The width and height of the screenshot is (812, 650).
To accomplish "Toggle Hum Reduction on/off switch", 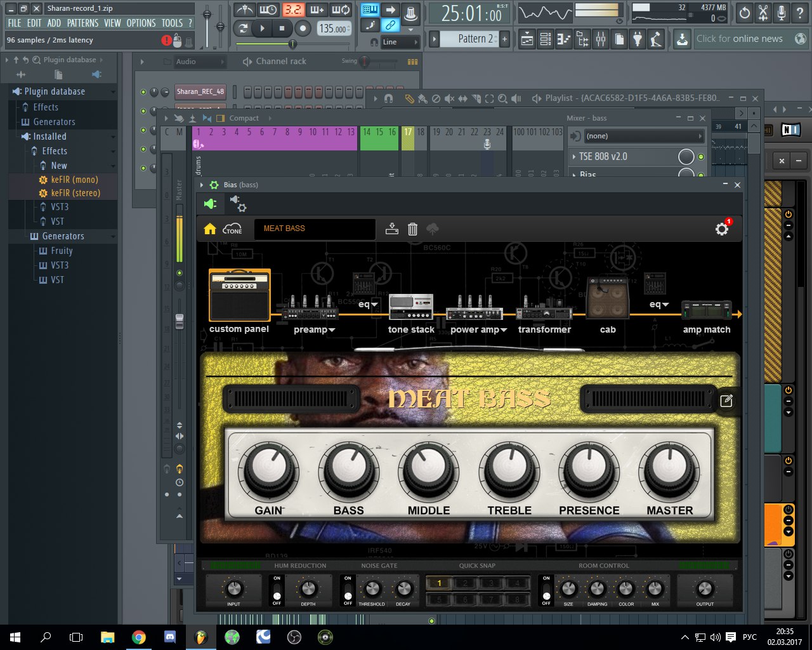I will pos(277,590).
